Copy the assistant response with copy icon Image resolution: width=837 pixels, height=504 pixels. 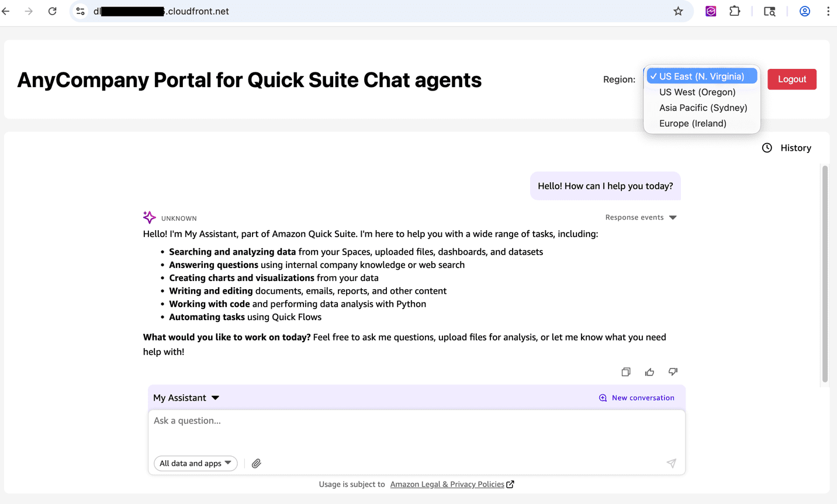(x=626, y=372)
